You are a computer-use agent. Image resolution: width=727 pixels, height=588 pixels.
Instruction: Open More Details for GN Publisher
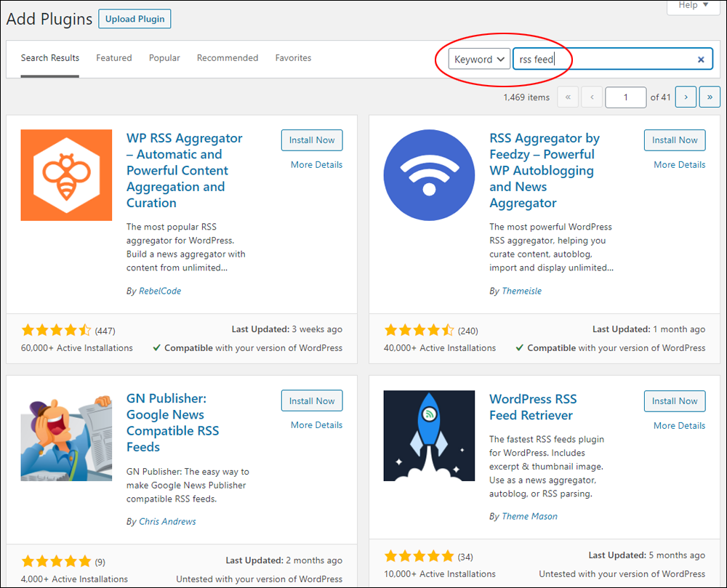pyautogui.click(x=317, y=425)
